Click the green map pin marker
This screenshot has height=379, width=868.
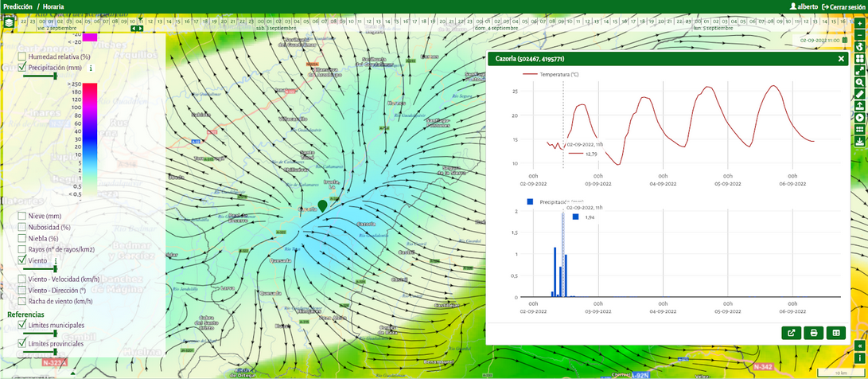point(322,206)
